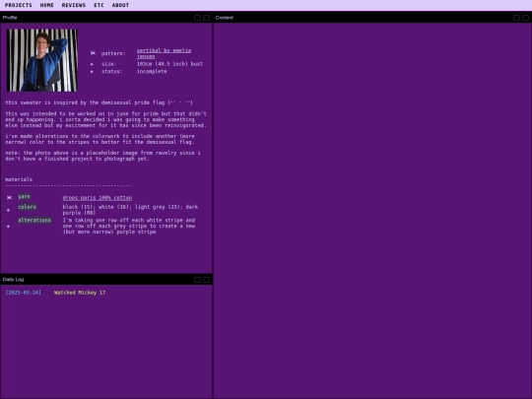Click the [2025-03-24] log date
This screenshot has height=399, width=532.
point(23,293)
